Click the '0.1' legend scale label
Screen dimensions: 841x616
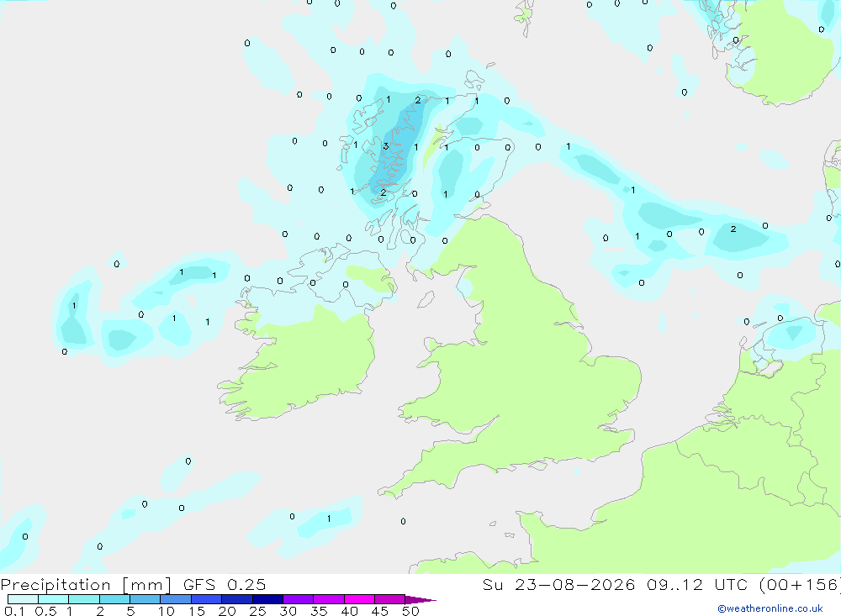click(14, 611)
